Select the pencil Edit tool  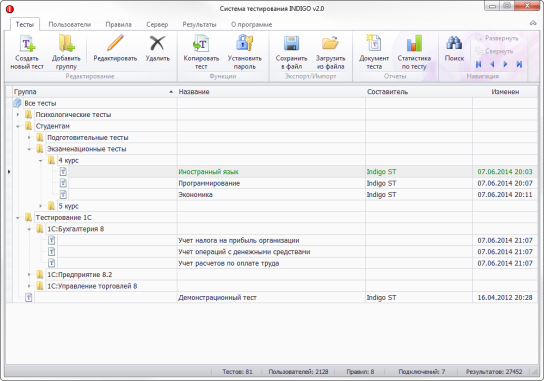coord(115,43)
